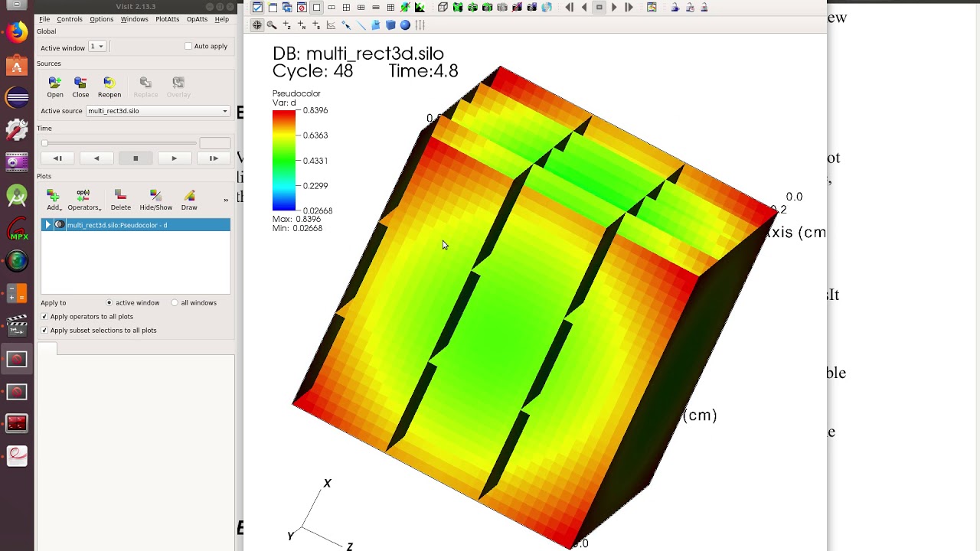Toggle perspective wireframe cube icon

point(443,8)
